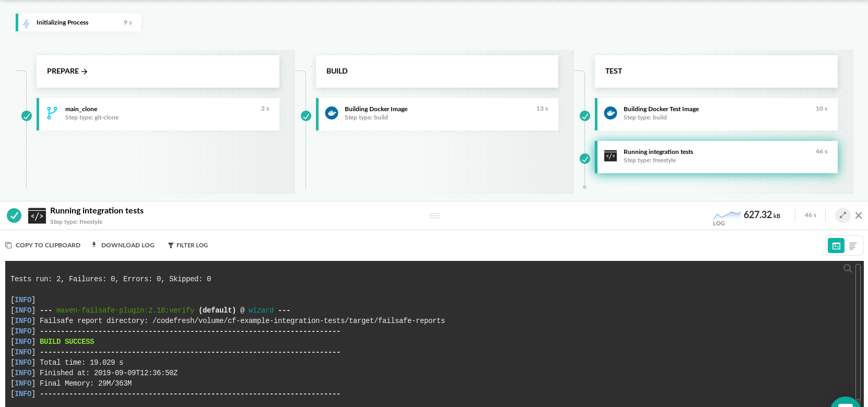Click the freestyle code icon in the TEST stage
Screen dimensions: 868x407
tap(611, 156)
